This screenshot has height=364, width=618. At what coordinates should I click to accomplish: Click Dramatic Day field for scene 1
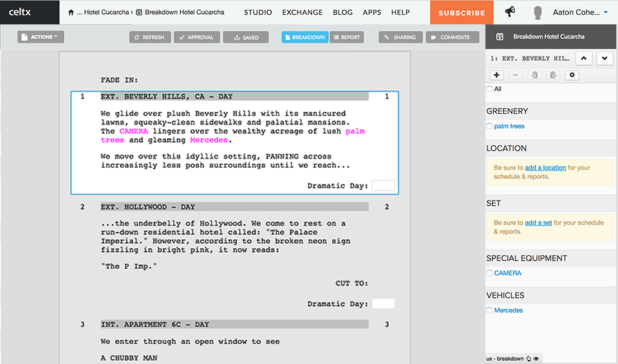pyautogui.click(x=383, y=186)
